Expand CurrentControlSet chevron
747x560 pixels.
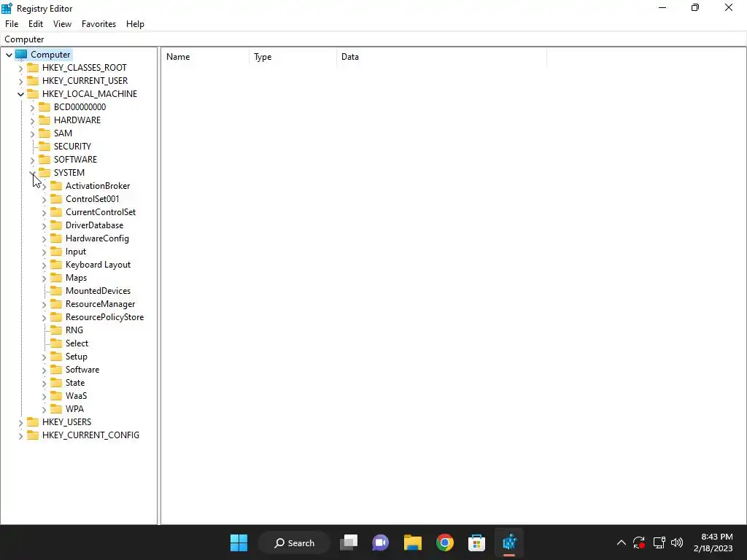[x=44, y=212]
